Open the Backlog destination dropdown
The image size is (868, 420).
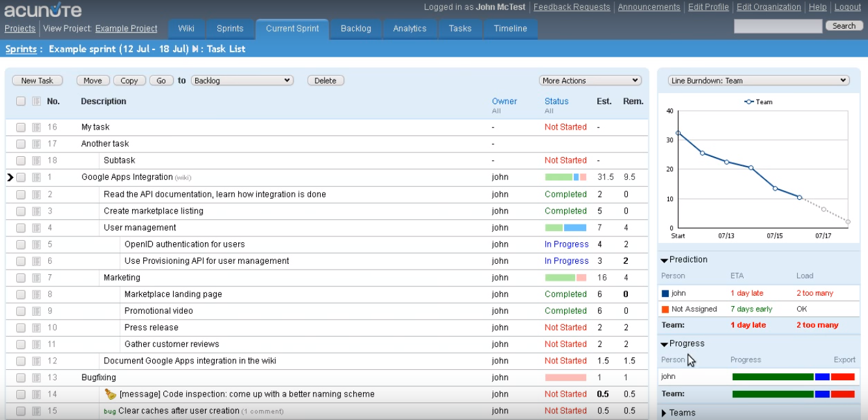(x=242, y=81)
